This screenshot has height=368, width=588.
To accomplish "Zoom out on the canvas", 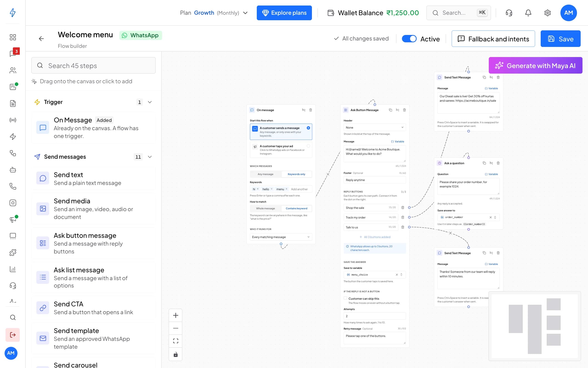I will [176, 328].
